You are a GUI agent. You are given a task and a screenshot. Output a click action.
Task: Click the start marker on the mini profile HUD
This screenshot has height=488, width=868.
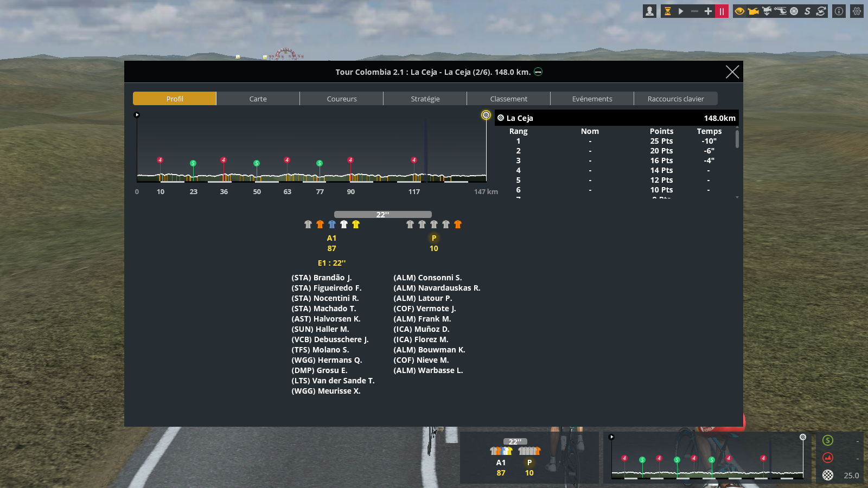tap(611, 437)
